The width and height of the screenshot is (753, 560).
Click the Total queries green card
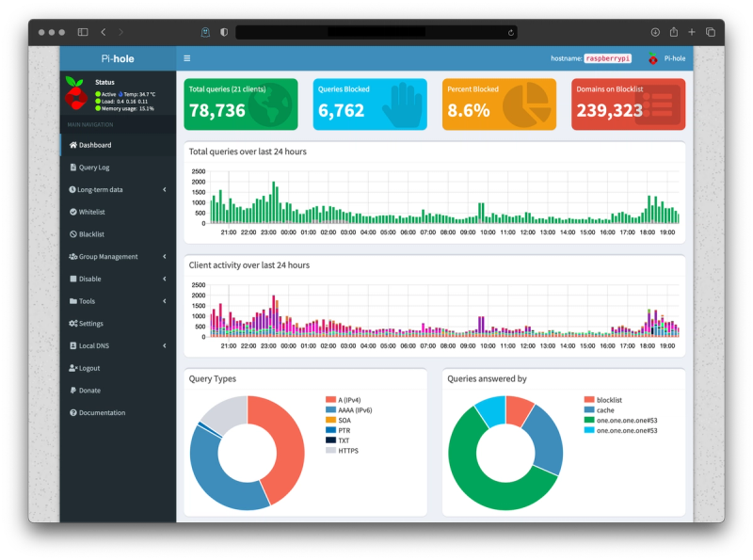[x=241, y=104]
